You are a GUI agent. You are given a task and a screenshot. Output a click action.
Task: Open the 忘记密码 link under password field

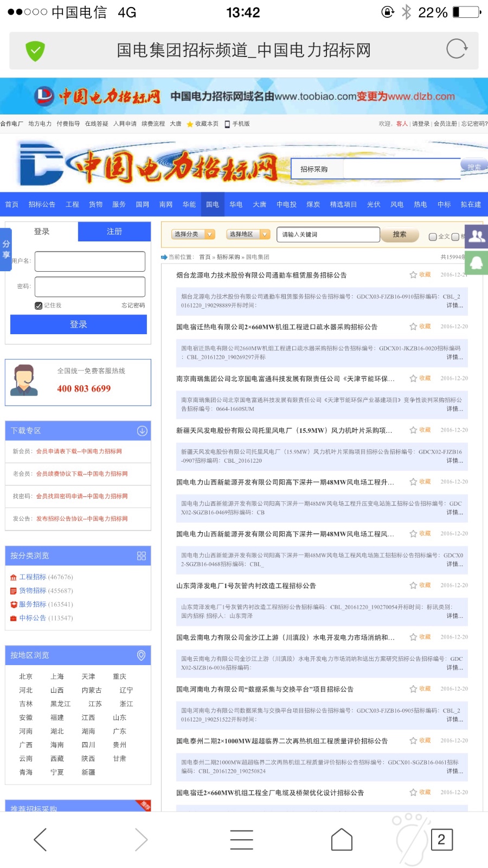point(133,305)
